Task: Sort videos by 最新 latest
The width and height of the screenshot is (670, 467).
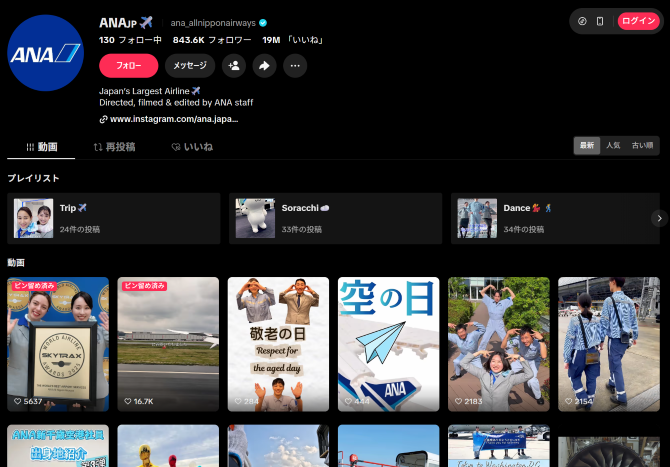Action: [x=587, y=145]
